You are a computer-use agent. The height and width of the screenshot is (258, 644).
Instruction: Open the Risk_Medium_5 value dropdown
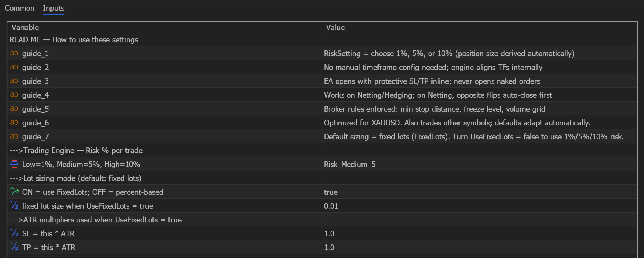tap(479, 164)
